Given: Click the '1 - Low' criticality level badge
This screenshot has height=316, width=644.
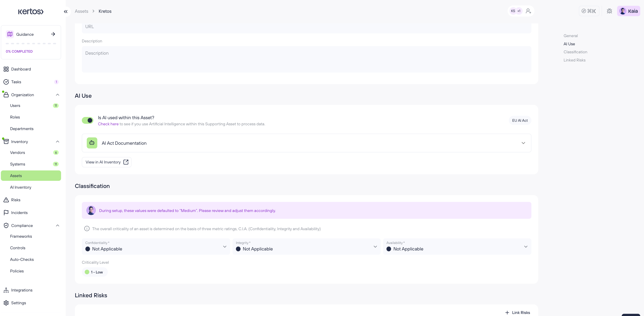Looking at the screenshot, I should [95, 272].
